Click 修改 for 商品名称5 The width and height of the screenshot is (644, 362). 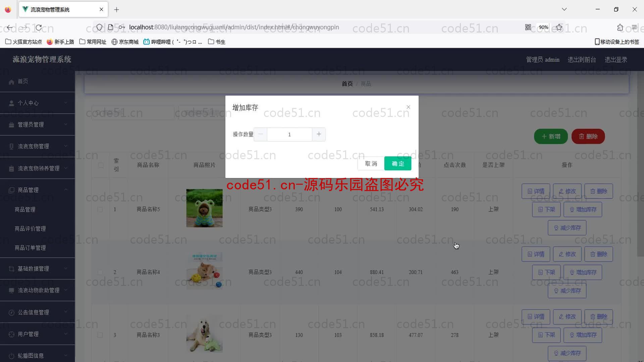tap(567, 191)
